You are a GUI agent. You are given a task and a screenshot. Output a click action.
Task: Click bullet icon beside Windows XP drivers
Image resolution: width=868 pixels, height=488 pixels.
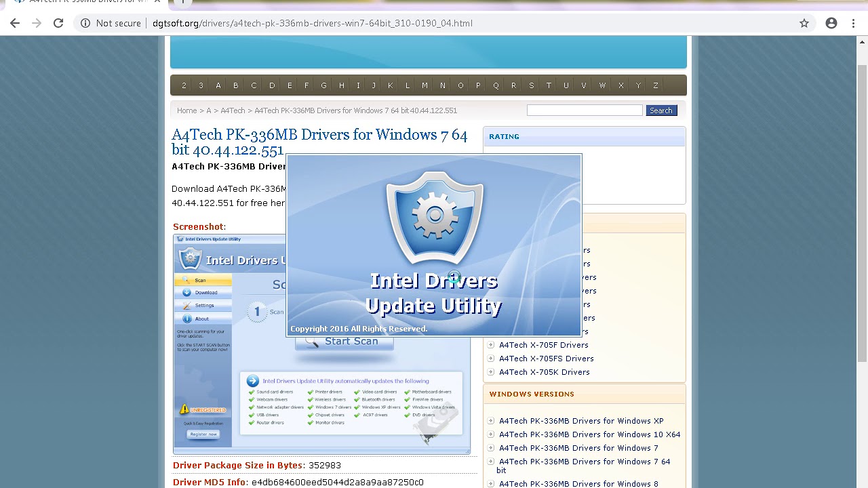(x=491, y=421)
